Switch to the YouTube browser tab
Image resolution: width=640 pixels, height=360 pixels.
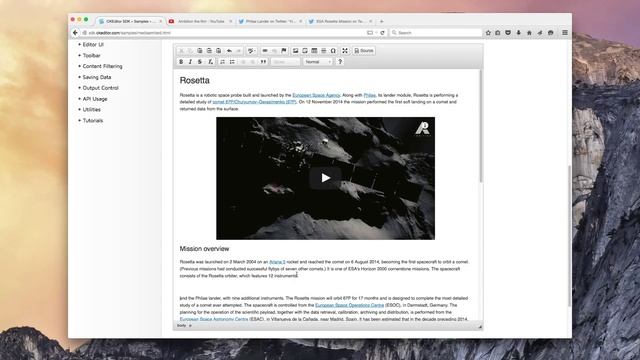(x=200, y=21)
